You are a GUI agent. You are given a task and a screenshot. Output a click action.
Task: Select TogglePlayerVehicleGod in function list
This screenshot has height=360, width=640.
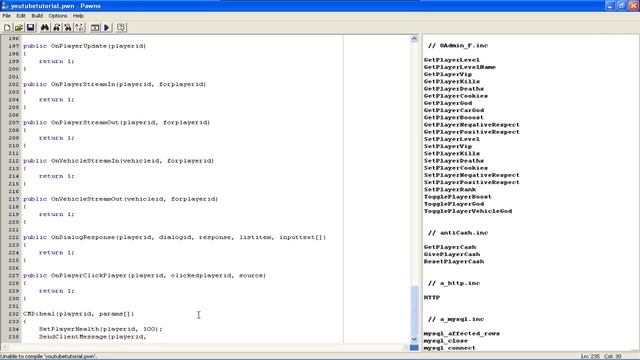coord(468,211)
